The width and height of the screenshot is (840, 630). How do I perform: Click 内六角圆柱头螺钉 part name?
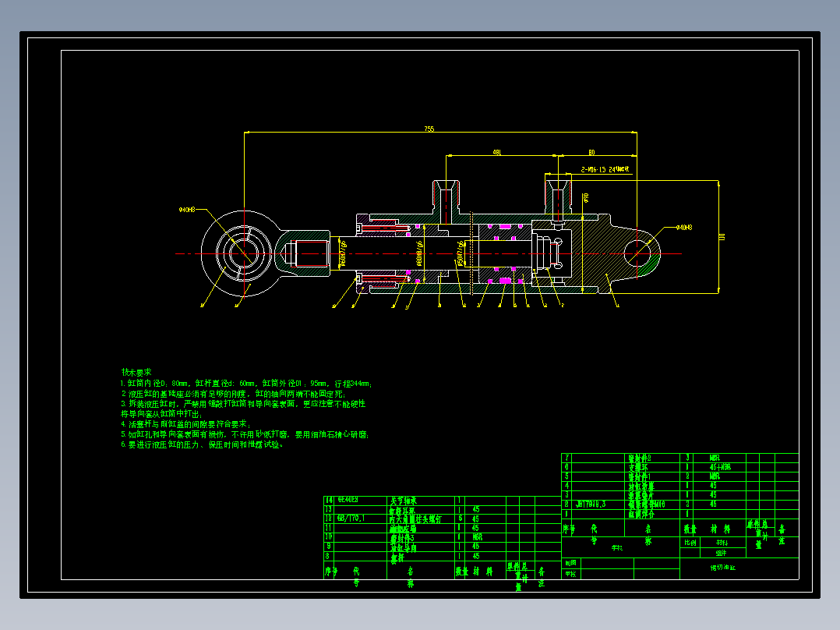(416, 519)
